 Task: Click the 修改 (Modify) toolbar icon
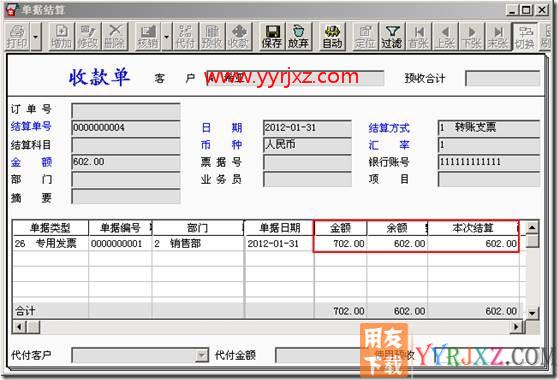(x=88, y=36)
